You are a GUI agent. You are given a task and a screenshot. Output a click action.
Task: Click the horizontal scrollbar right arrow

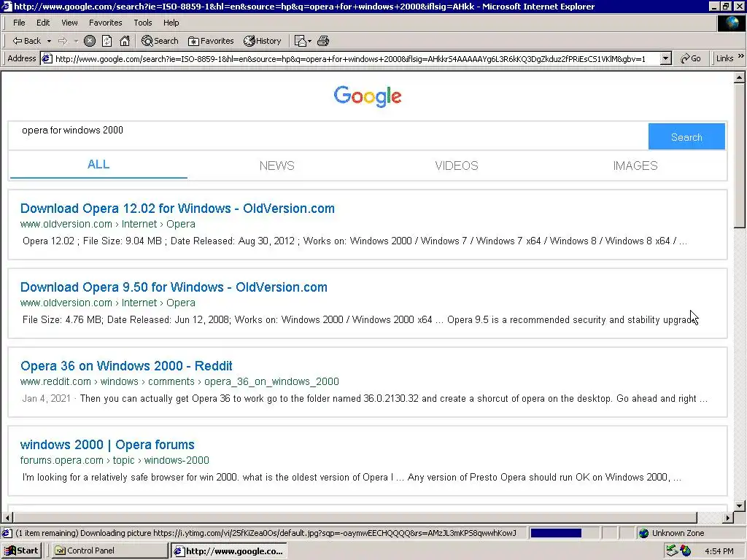(x=727, y=518)
